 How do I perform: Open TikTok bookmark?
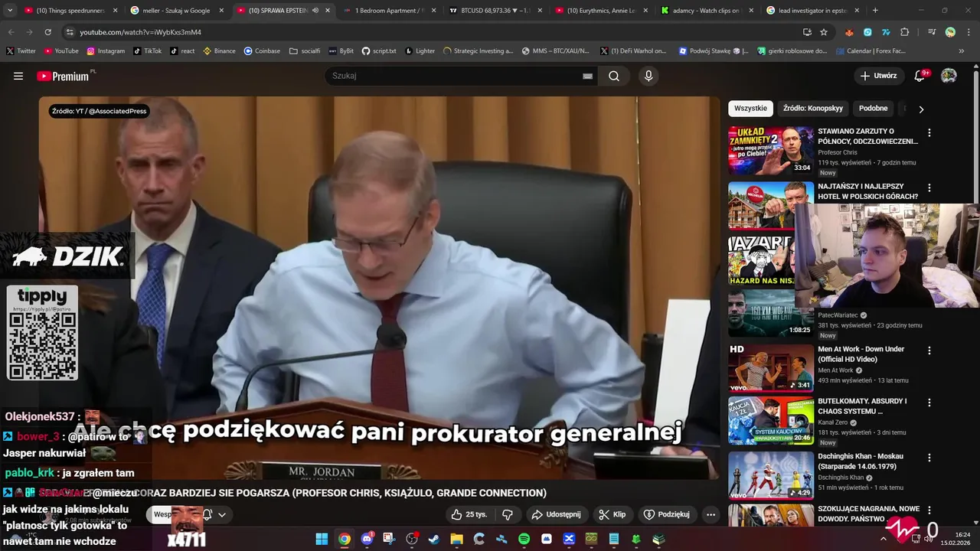tap(147, 51)
